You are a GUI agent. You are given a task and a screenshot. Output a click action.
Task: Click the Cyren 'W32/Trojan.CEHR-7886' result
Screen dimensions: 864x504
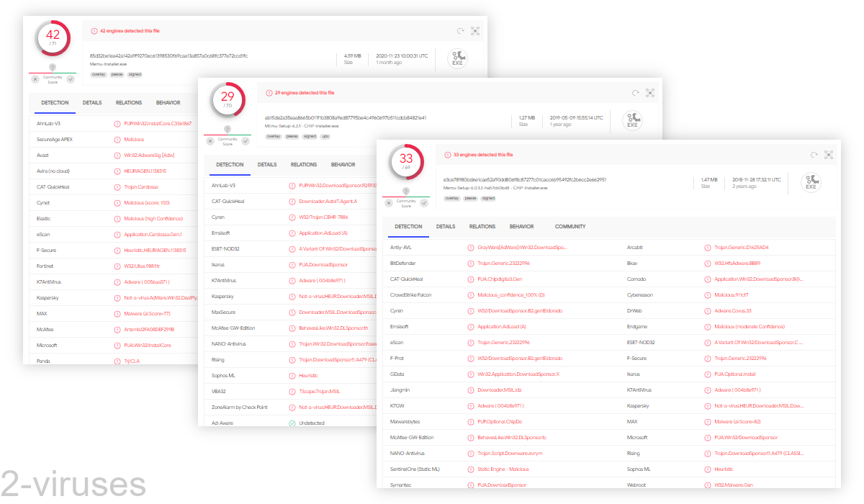point(323,217)
